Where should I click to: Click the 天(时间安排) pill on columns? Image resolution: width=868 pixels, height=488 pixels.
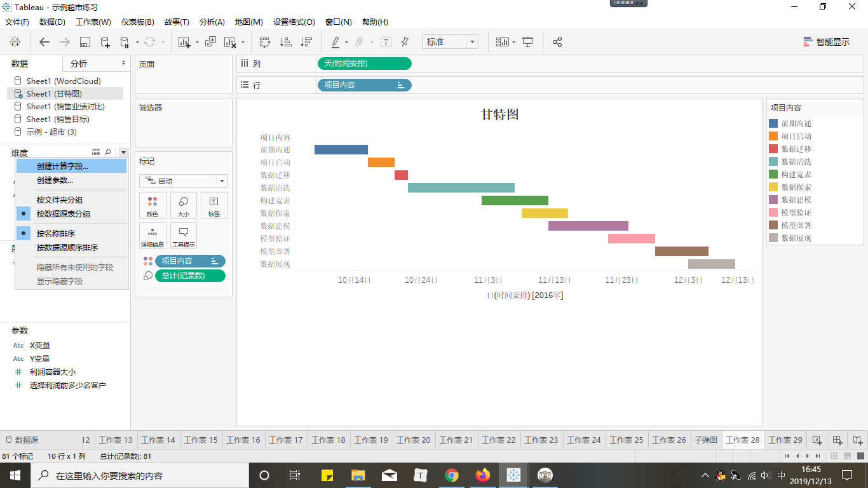(x=364, y=64)
